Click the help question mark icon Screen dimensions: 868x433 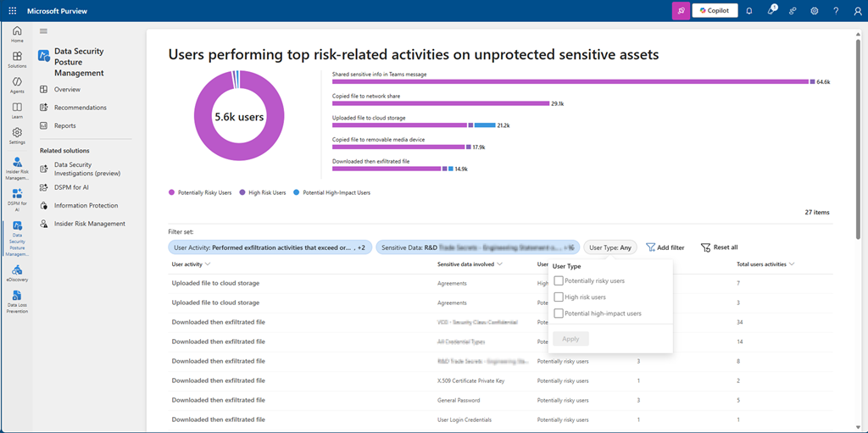click(x=836, y=11)
